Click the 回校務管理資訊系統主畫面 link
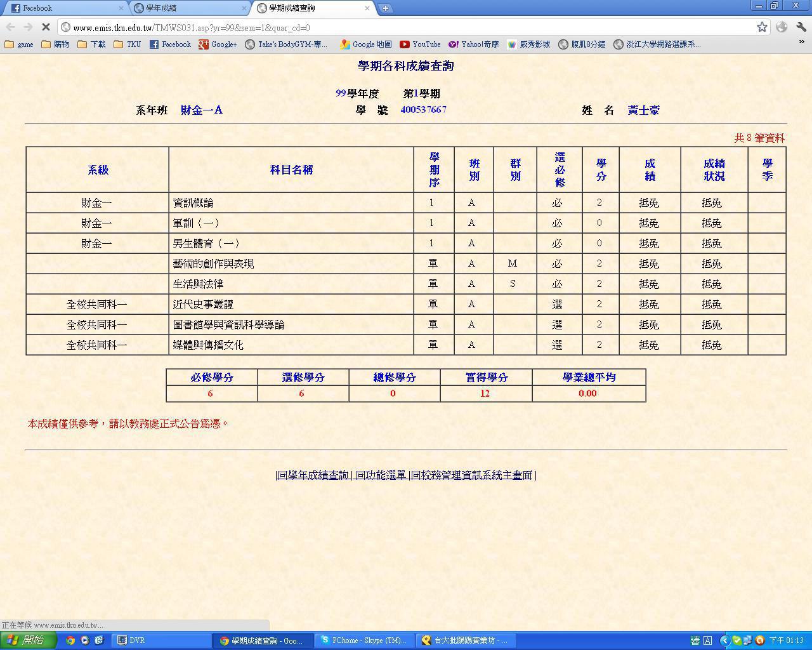Image resolution: width=812 pixels, height=650 pixels. [x=472, y=475]
